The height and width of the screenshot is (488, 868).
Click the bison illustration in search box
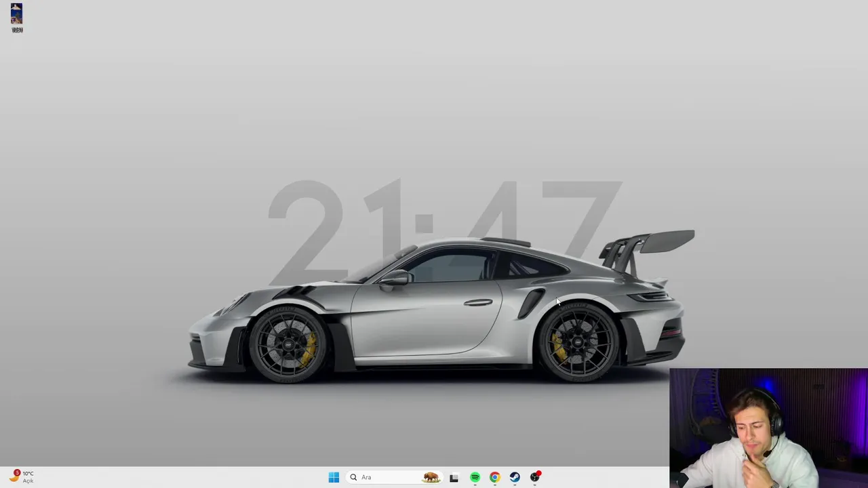tap(431, 477)
